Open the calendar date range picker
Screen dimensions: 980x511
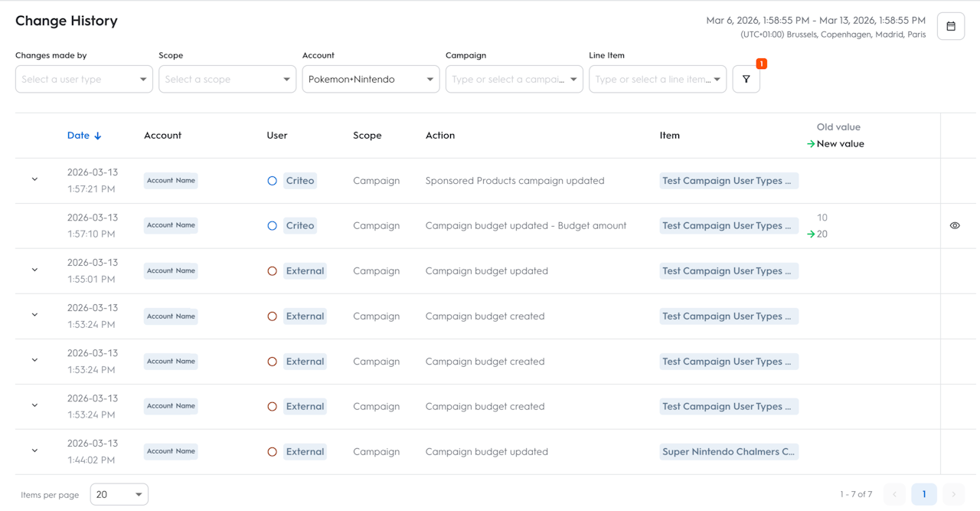click(951, 26)
